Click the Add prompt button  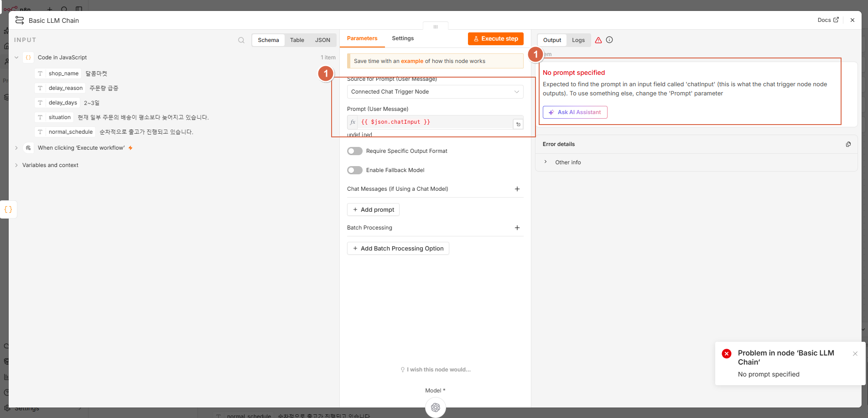373,209
